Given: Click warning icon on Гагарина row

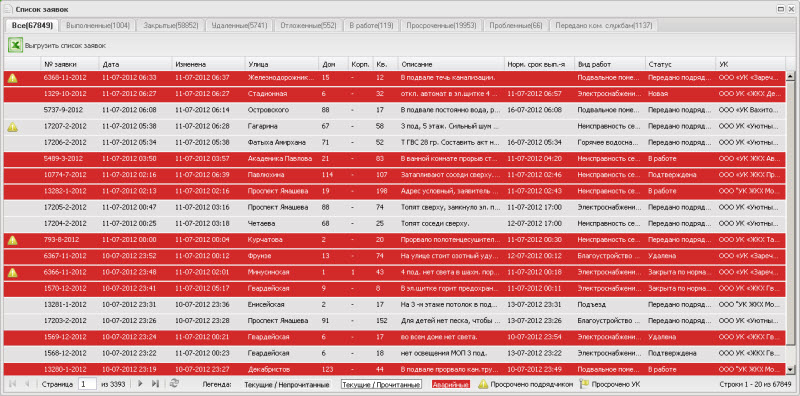Looking at the screenshot, I should [x=13, y=127].
